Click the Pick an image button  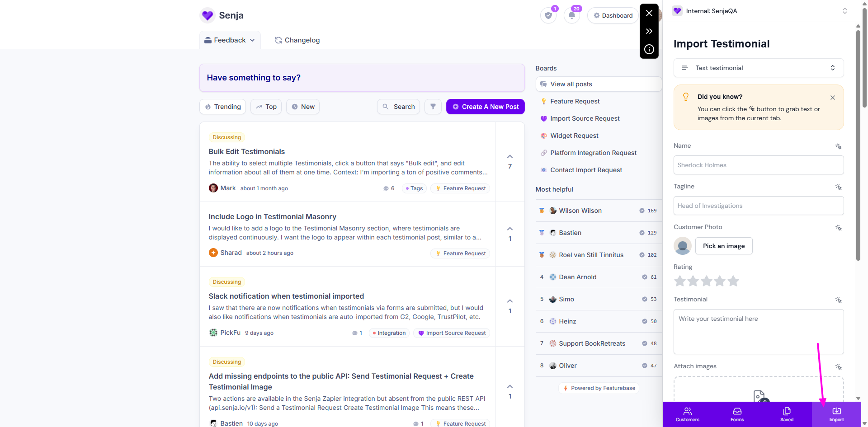click(x=723, y=246)
